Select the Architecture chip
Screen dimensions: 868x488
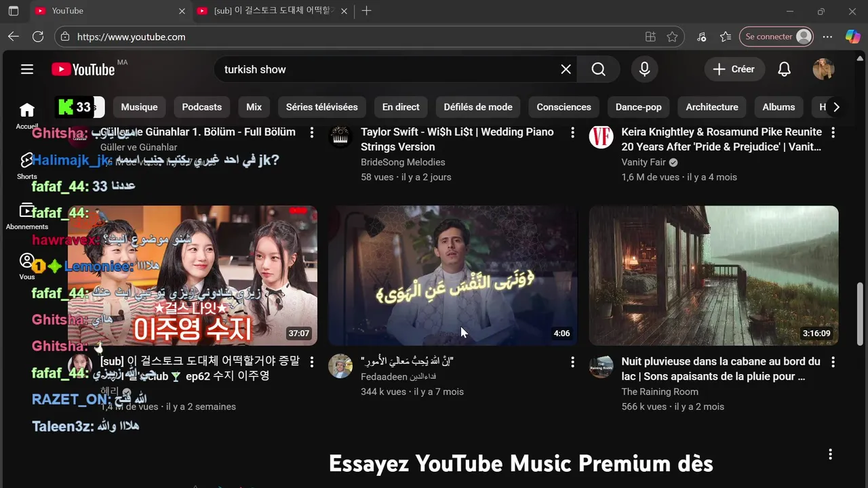point(712,107)
